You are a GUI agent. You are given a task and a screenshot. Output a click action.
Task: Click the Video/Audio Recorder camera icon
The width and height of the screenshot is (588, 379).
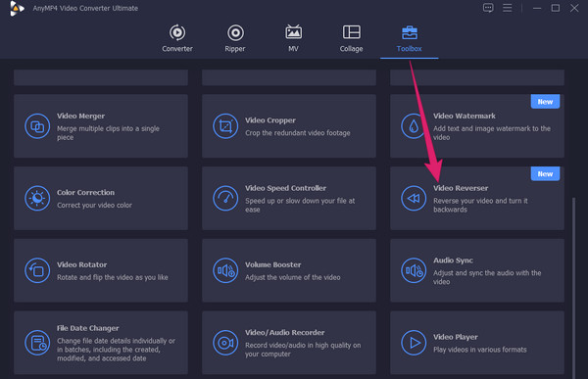click(x=225, y=343)
